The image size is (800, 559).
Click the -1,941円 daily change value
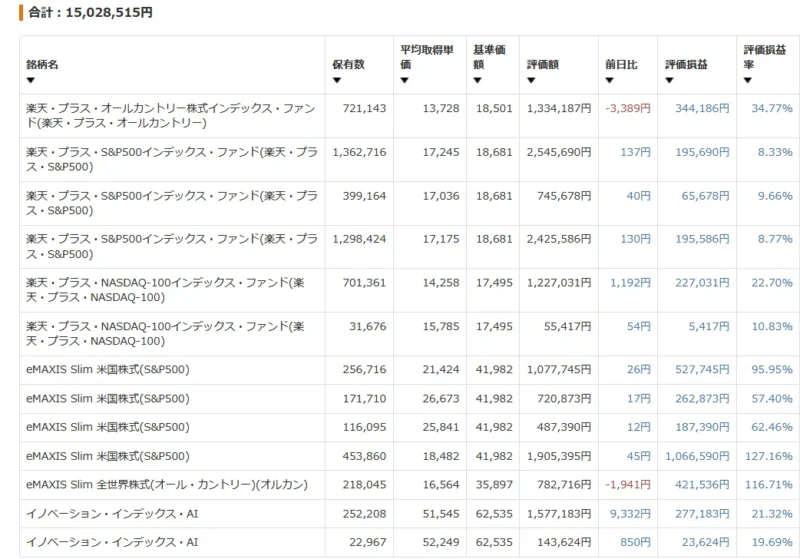[x=628, y=485]
